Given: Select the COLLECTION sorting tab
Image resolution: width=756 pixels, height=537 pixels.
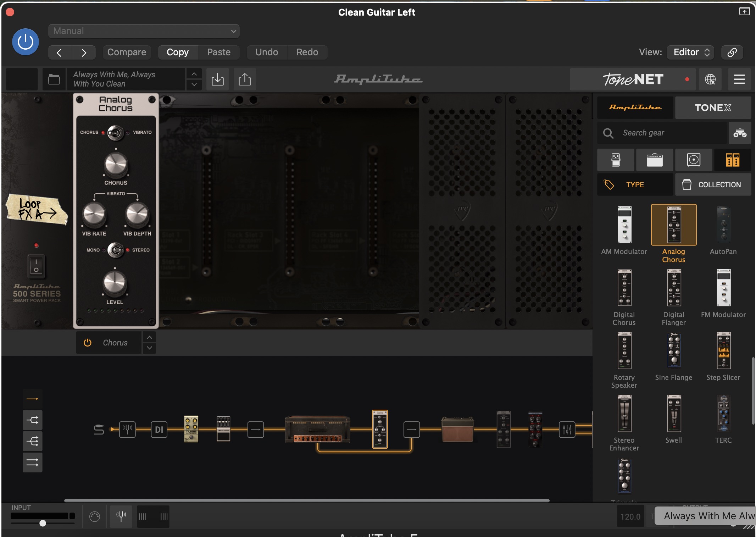Looking at the screenshot, I should (713, 184).
